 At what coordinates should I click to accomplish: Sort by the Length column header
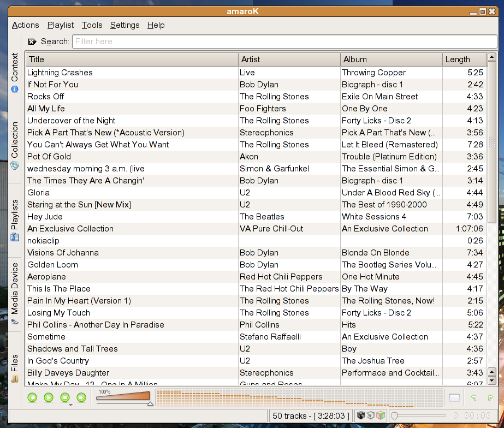click(465, 60)
